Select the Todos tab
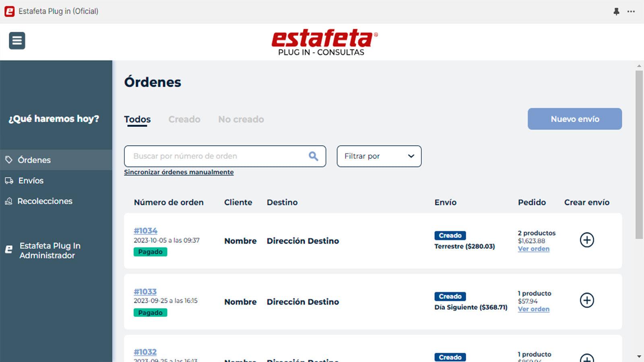 click(x=137, y=119)
